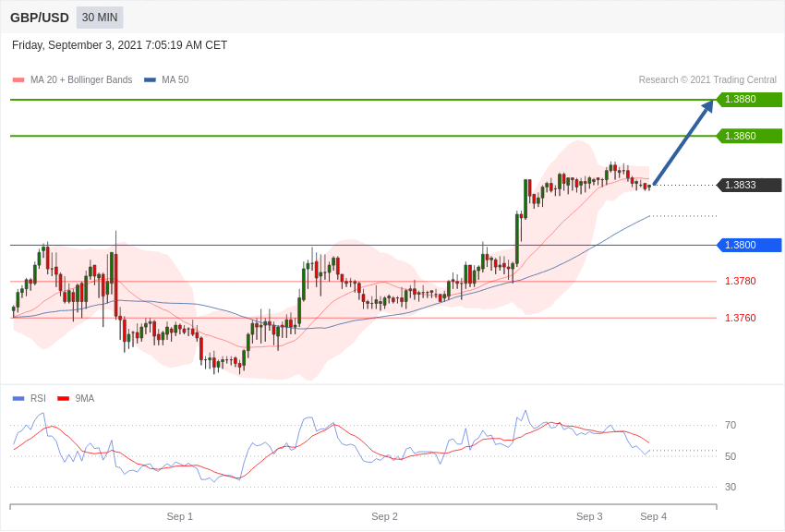The width and height of the screenshot is (785, 532).
Task: Click the RSI legend blue swatch
Action: coord(18,398)
